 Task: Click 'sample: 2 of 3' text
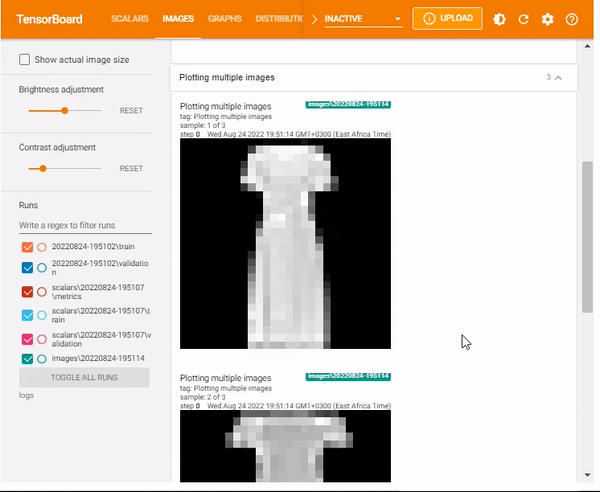coord(202,397)
